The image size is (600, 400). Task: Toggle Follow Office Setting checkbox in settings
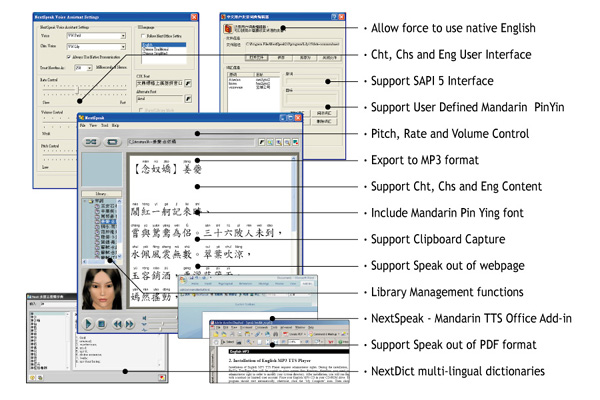click(x=143, y=36)
